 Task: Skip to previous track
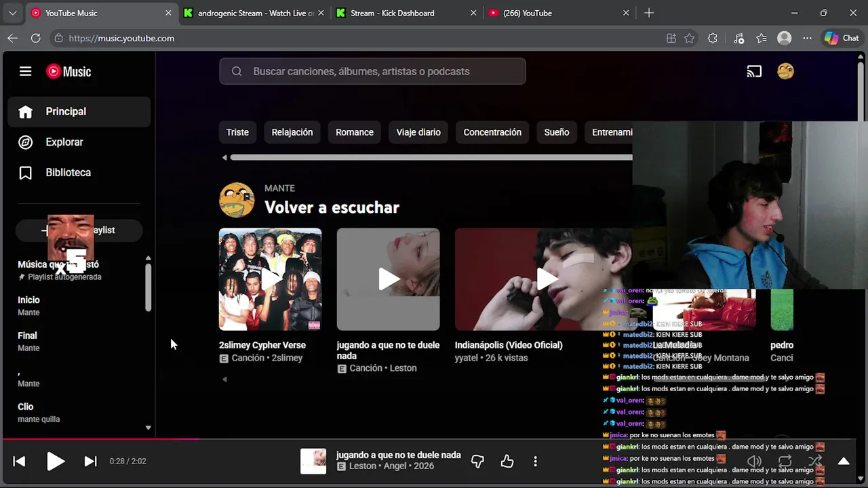point(20,462)
